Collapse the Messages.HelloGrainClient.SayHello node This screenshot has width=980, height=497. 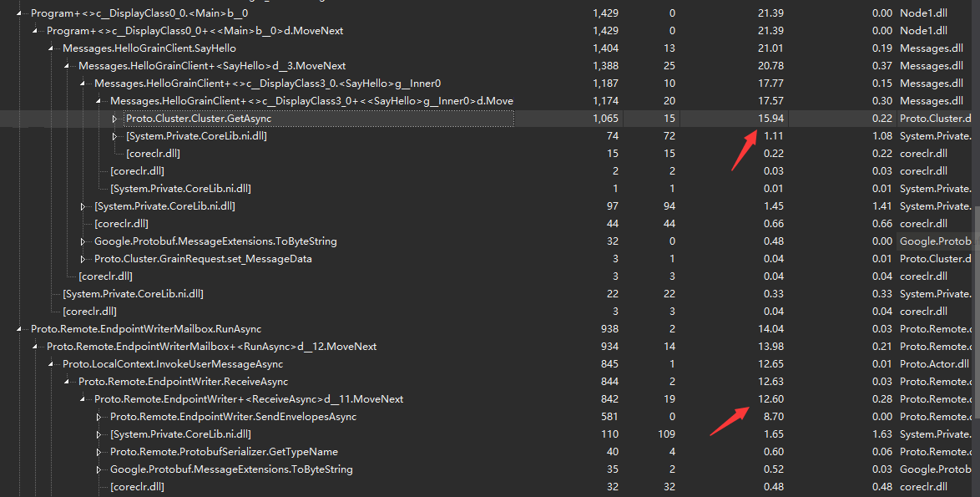50,48
